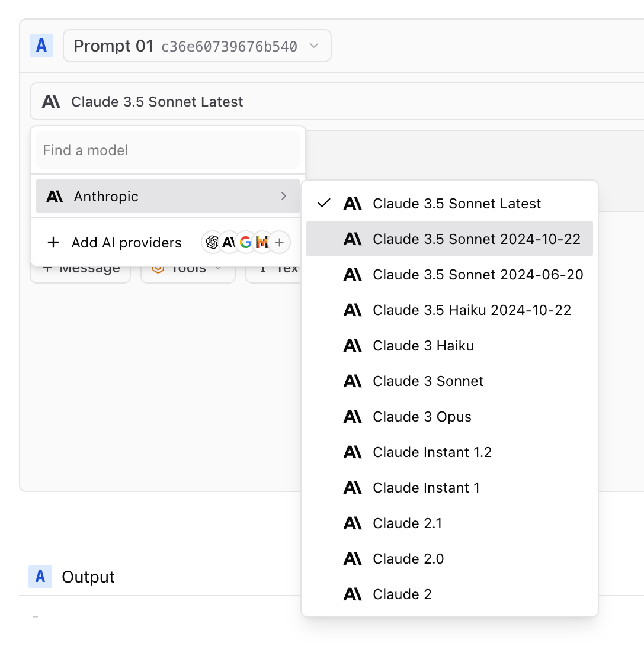Select Claude 3.5 Haiku 2024-10-22
The image size is (644, 669).
pos(471,310)
